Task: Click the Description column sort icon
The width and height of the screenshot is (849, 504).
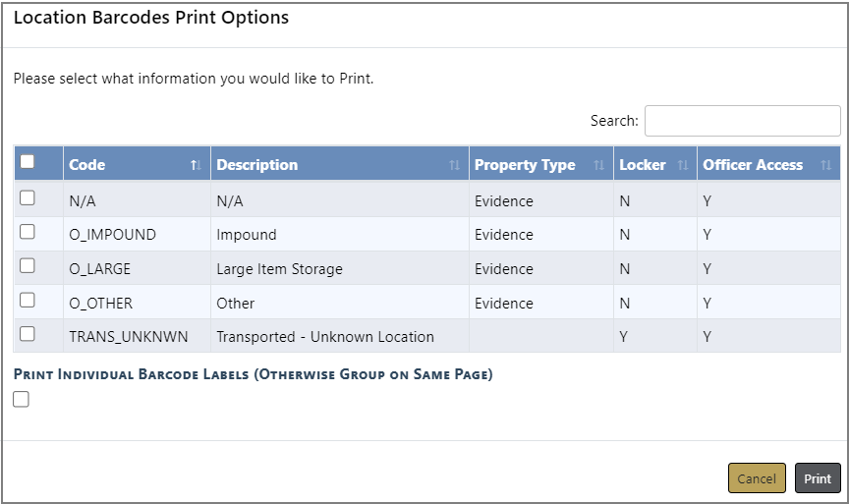Action: [x=454, y=165]
